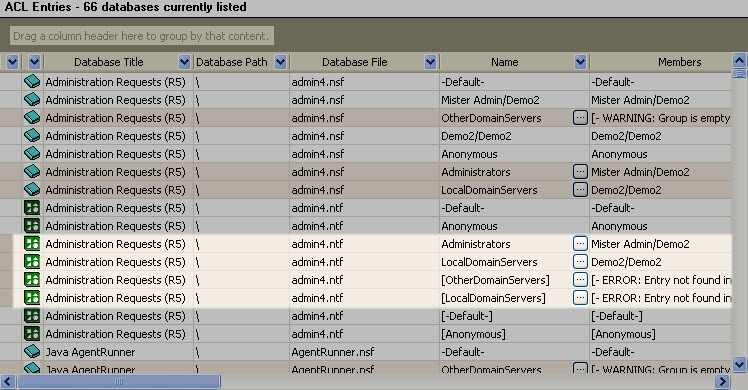Image resolution: width=748 pixels, height=390 pixels.
Task: Open Database Path column filter dropdown
Action: point(280,62)
